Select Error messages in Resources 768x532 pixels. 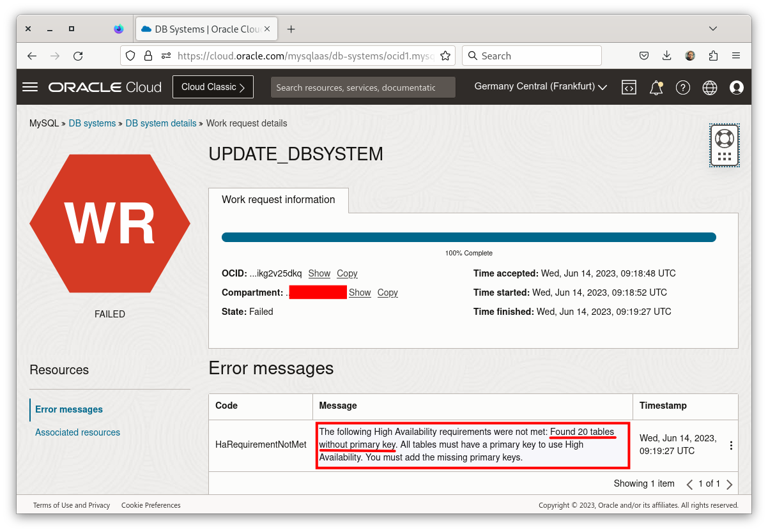(x=69, y=409)
